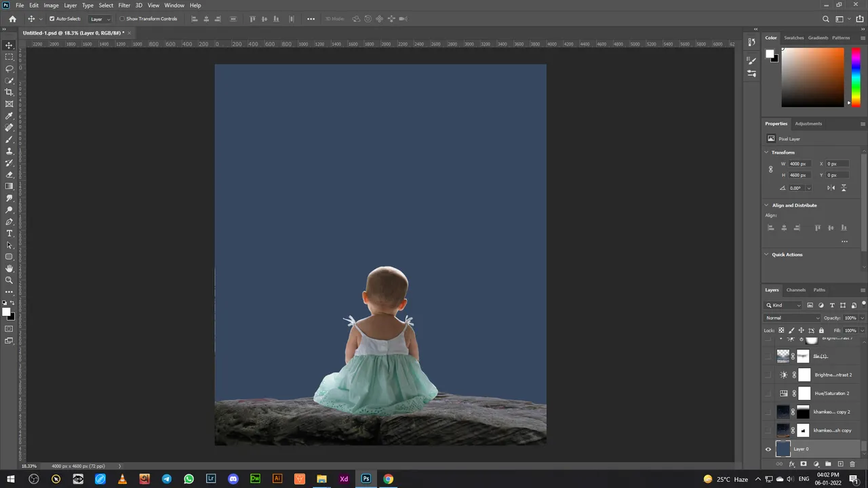The width and height of the screenshot is (868, 488).
Task: Open the layer styles fx menu
Action: tap(791, 464)
